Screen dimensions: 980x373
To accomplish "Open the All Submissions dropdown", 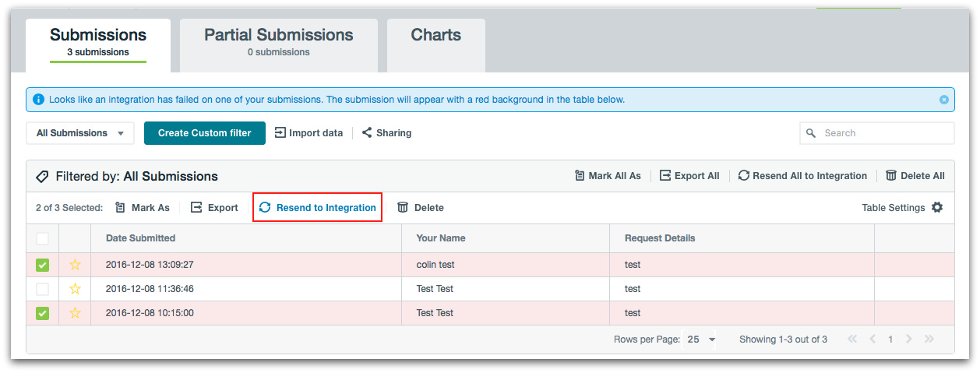I will point(80,133).
